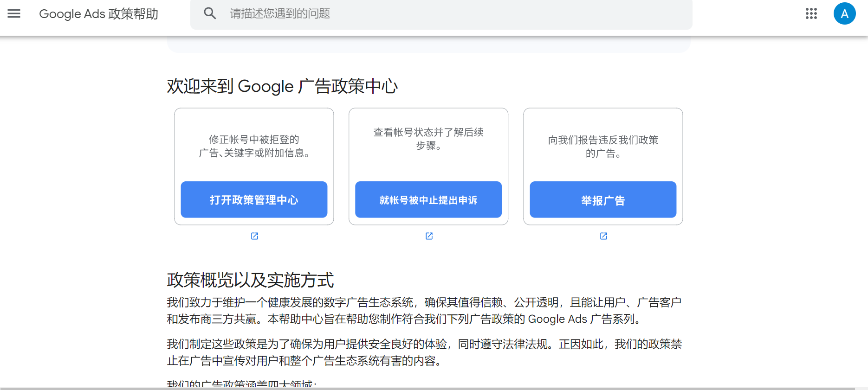Go to Google Ads 政策帮助 home

(98, 14)
